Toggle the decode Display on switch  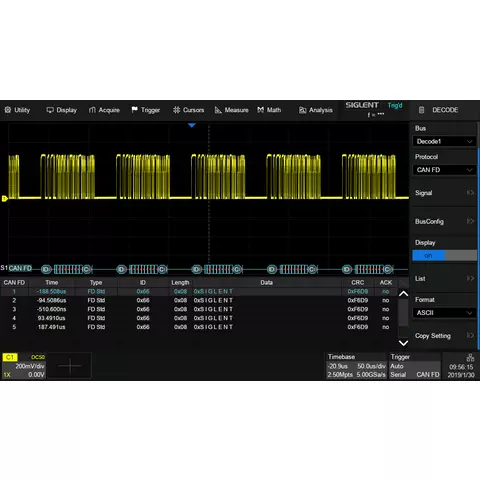tap(444, 255)
